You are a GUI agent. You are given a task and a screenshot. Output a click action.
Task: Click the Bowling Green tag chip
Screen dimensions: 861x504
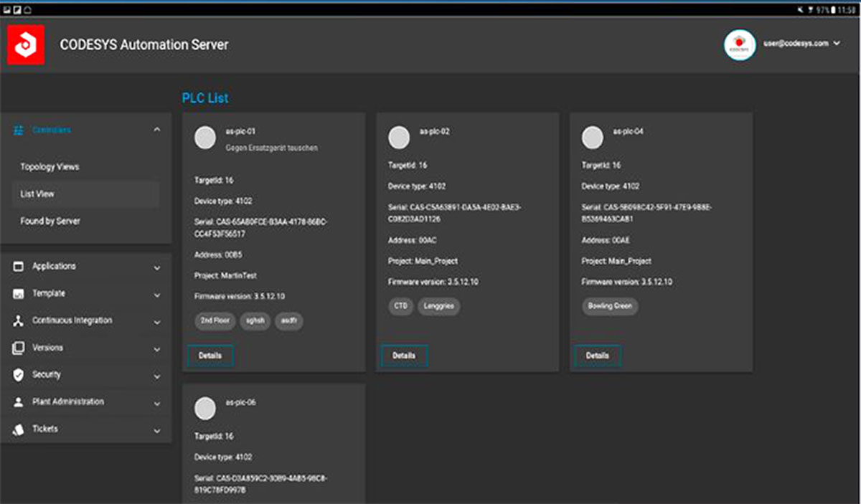610,306
